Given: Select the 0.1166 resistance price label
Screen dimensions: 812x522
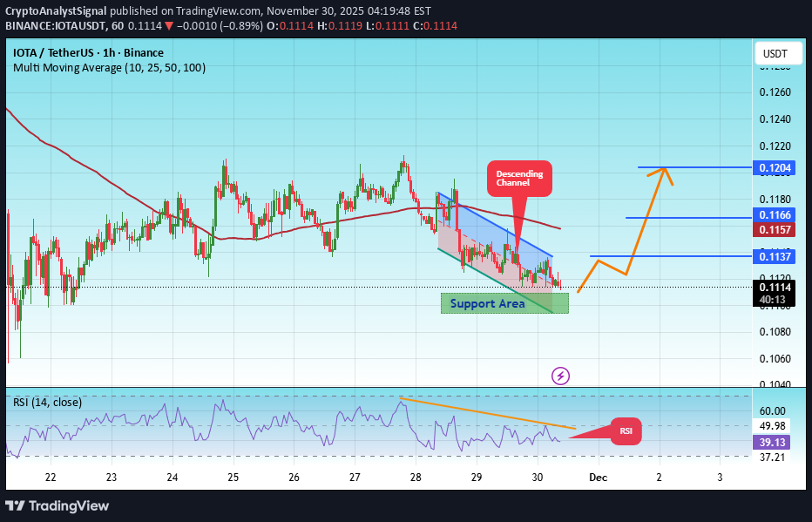Looking at the screenshot, I should click(772, 215).
